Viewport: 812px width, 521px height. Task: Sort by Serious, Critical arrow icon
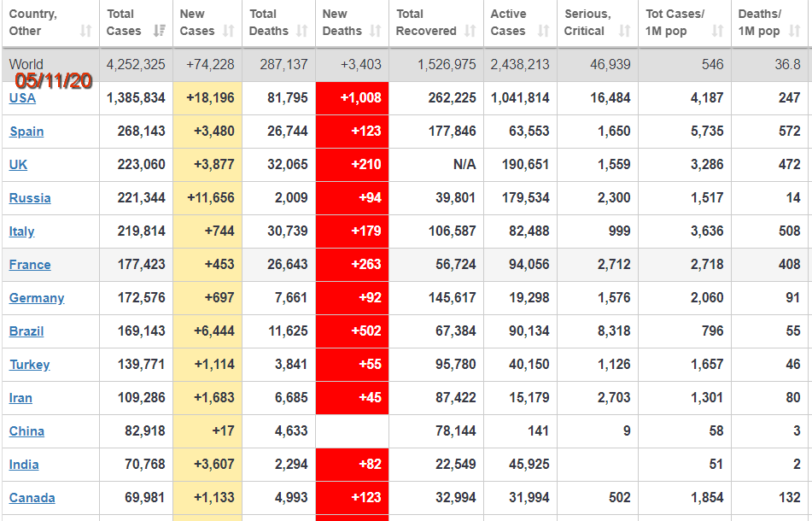(x=624, y=31)
